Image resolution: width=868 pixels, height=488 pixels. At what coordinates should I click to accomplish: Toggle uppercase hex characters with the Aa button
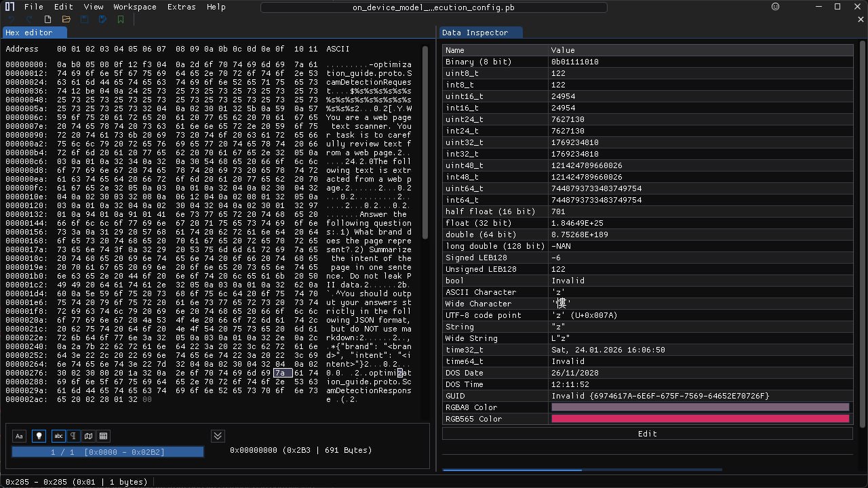click(19, 436)
